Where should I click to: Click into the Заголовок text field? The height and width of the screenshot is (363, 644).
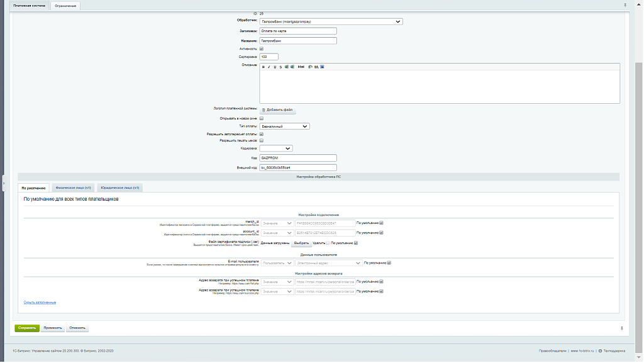tap(298, 31)
